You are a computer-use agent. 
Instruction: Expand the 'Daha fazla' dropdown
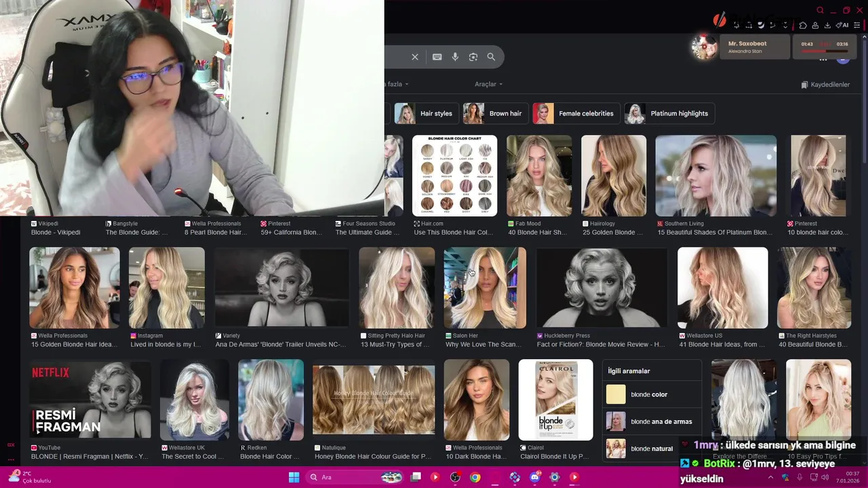tap(397, 84)
